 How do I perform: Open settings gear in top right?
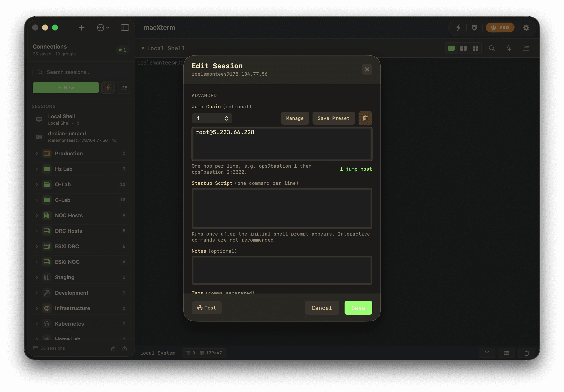click(526, 28)
